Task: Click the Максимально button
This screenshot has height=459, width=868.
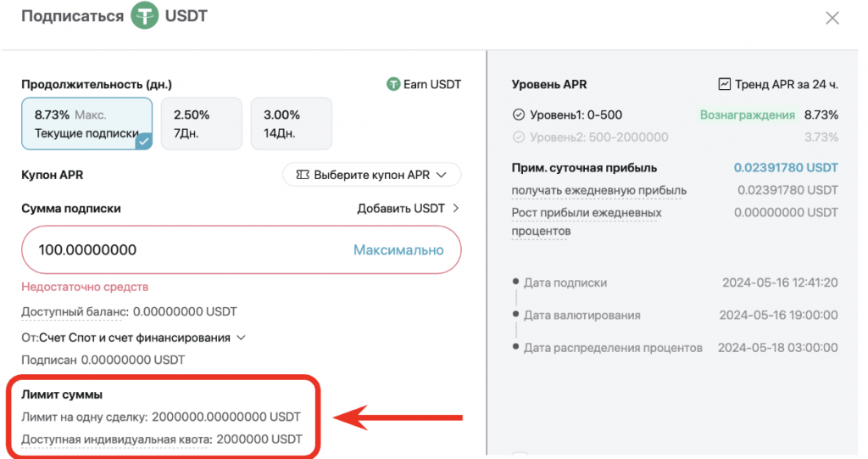Action: coord(398,249)
